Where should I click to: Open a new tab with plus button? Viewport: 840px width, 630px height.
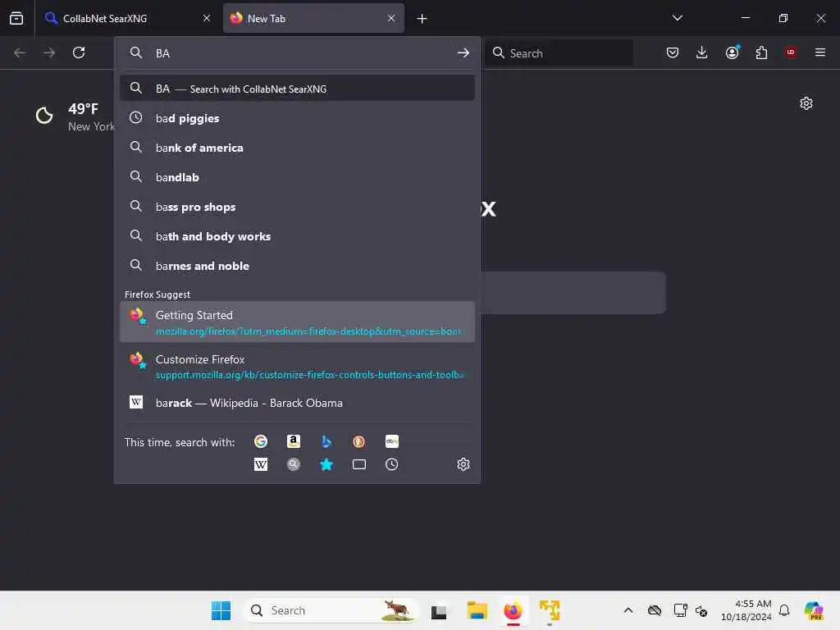point(422,19)
